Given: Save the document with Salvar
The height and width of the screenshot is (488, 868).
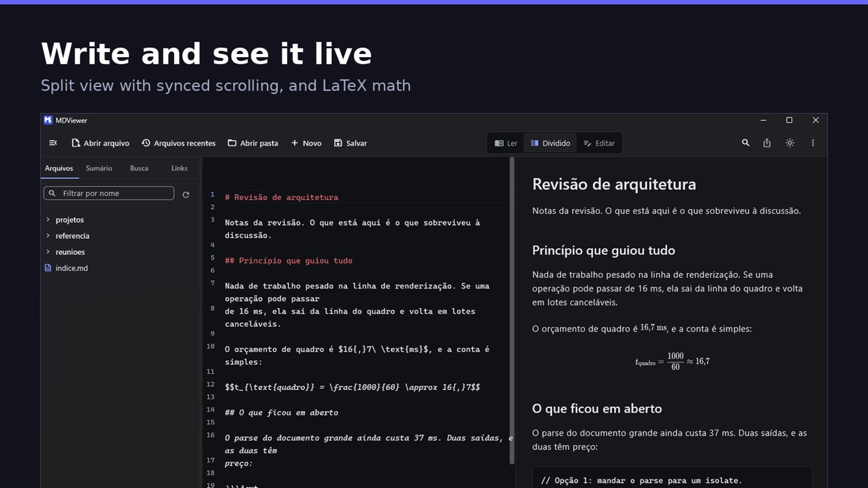Looking at the screenshot, I should tap(351, 143).
